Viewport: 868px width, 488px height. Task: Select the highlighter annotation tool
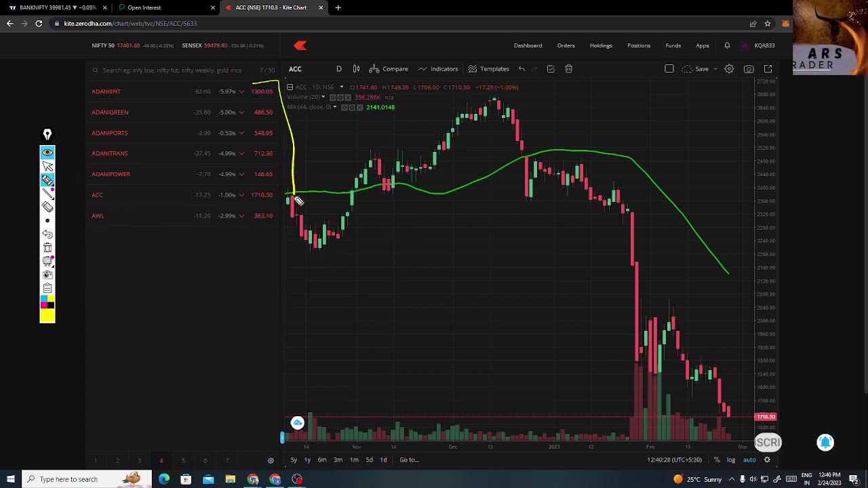pyautogui.click(x=47, y=180)
